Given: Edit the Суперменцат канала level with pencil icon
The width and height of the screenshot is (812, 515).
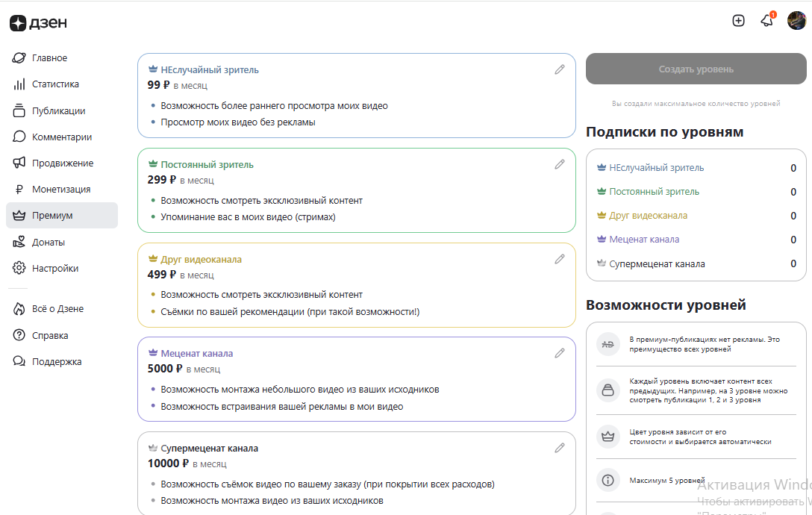Looking at the screenshot, I should tap(560, 448).
